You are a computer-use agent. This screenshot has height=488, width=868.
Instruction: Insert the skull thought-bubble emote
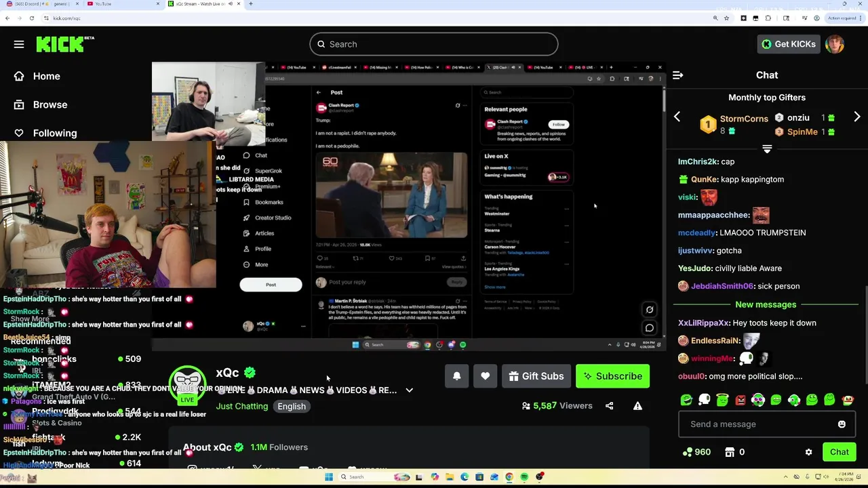(704, 400)
